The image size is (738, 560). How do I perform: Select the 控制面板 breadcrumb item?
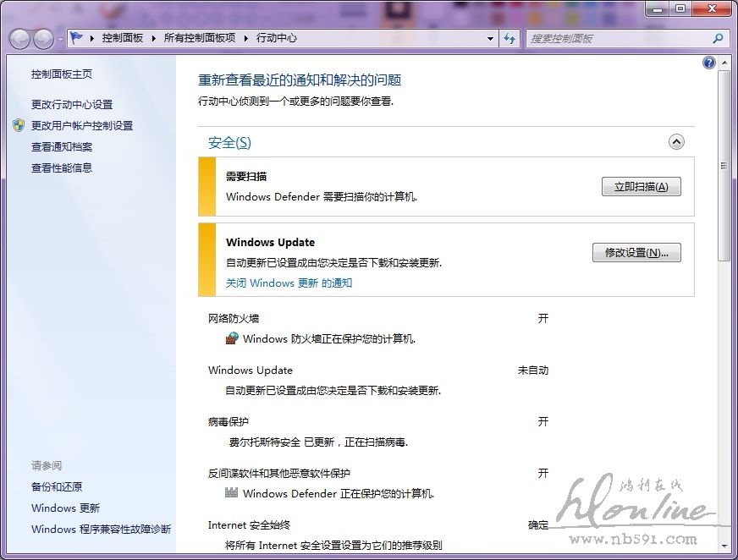pyautogui.click(x=122, y=38)
